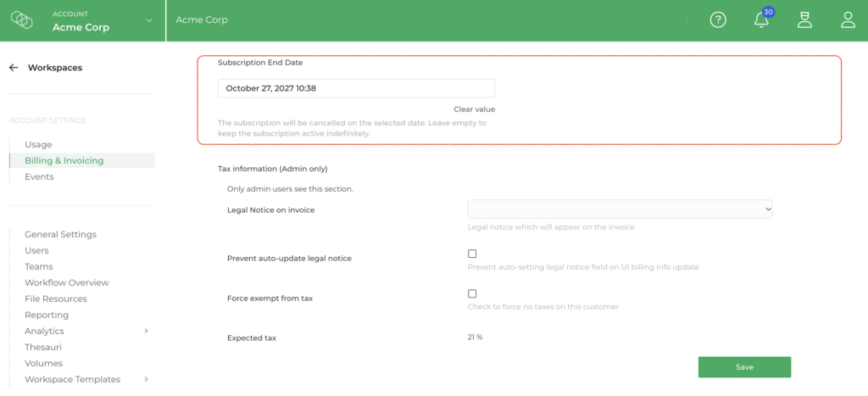868x396 pixels.
Task: Open the Teams section
Action: (39, 266)
